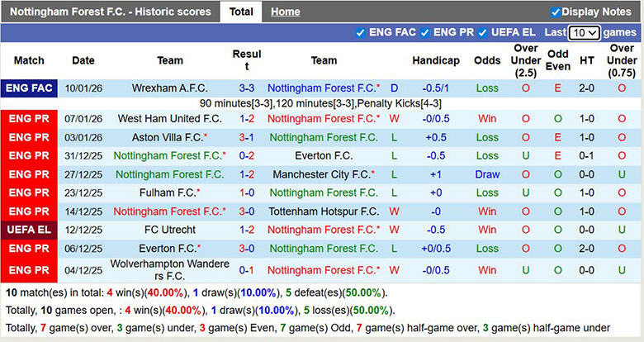The height and width of the screenshot is (342, 644).
Task: Open the Tottenham Hotspur F.C. link
Action: [x=324, y=211]
